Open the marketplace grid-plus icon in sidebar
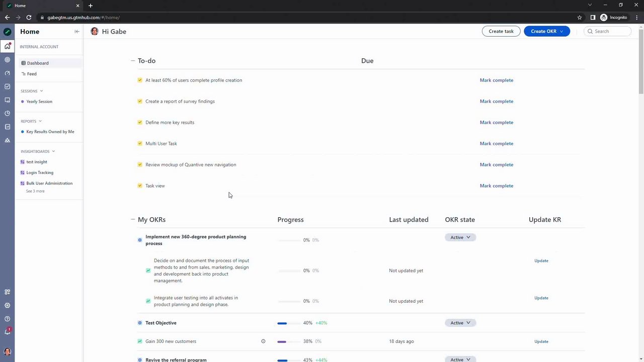 coord(7,292)
